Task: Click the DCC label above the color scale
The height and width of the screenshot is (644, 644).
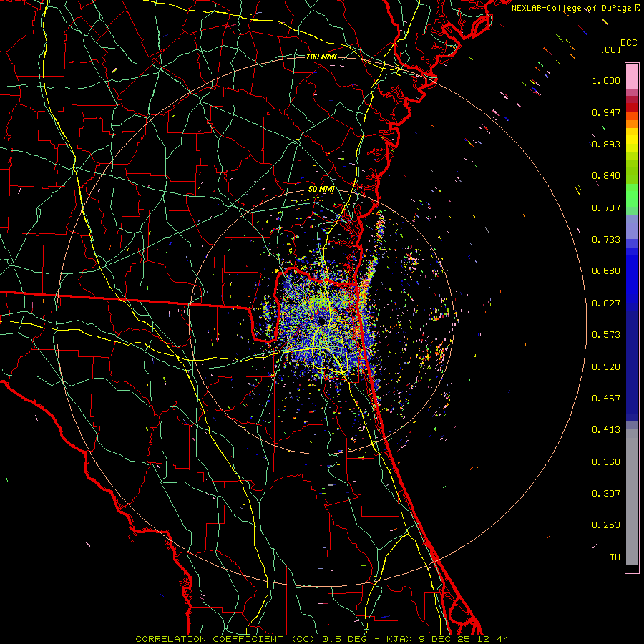Action: [628, 43]
